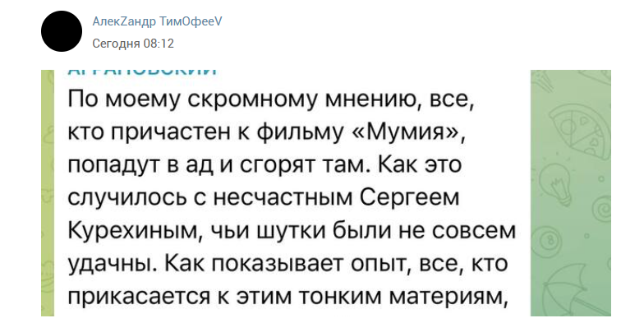Open author page АлекZандр ТимОфееV
Image resolution: width=644 pixels, height=332 pixels.
click(x=157, y=21)
